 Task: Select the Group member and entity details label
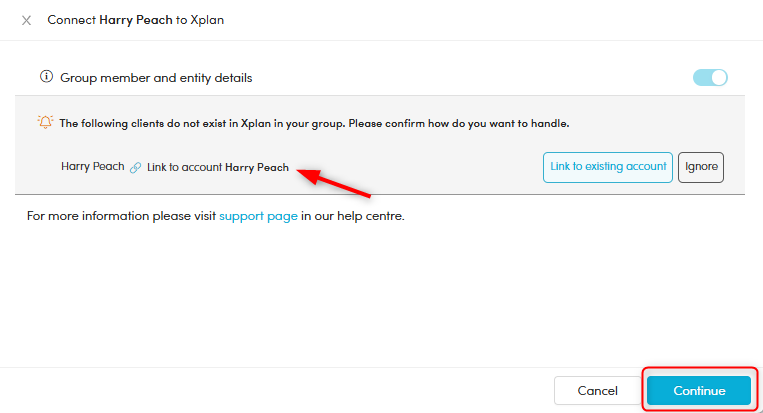(156, 77)
